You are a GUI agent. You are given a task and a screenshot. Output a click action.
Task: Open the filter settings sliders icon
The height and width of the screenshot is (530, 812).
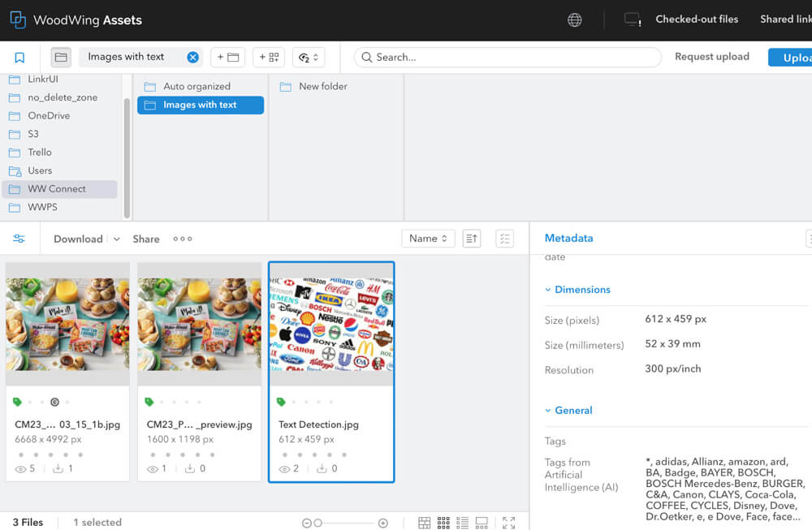19,239
